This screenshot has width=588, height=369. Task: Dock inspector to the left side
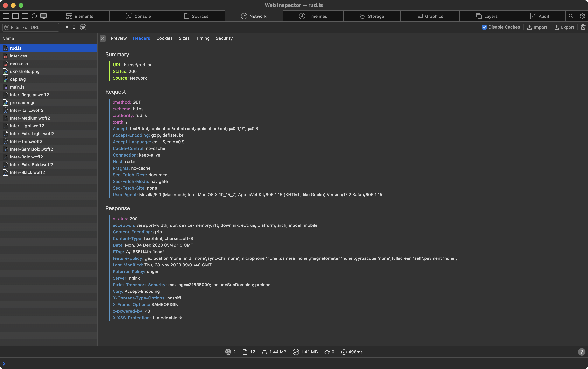click(6, 16)
